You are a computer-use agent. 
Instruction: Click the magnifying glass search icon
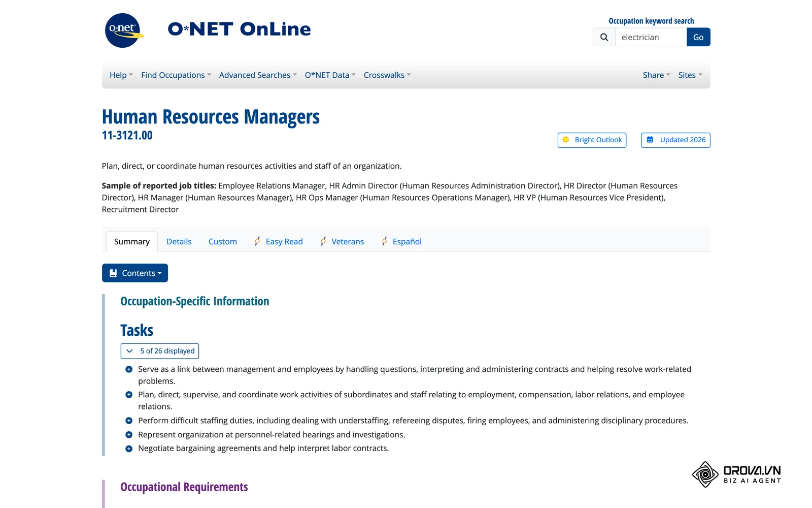pyautogui.click(x=604, y=37)
